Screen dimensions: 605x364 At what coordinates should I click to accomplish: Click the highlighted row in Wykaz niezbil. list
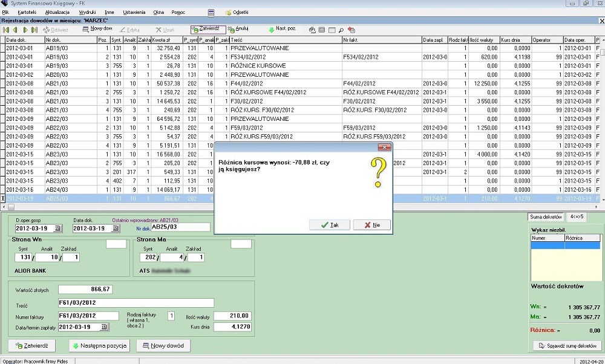(x=565, y=245)
